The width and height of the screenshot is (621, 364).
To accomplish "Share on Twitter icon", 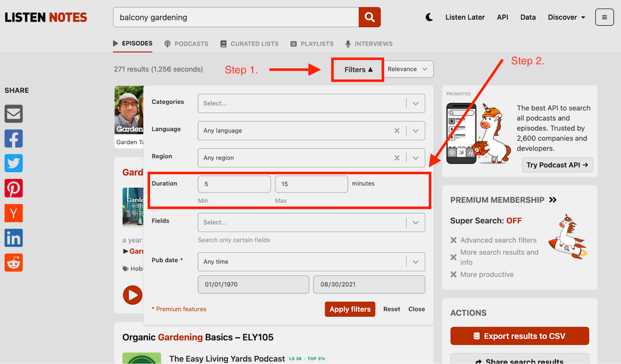I will point(14,164).
